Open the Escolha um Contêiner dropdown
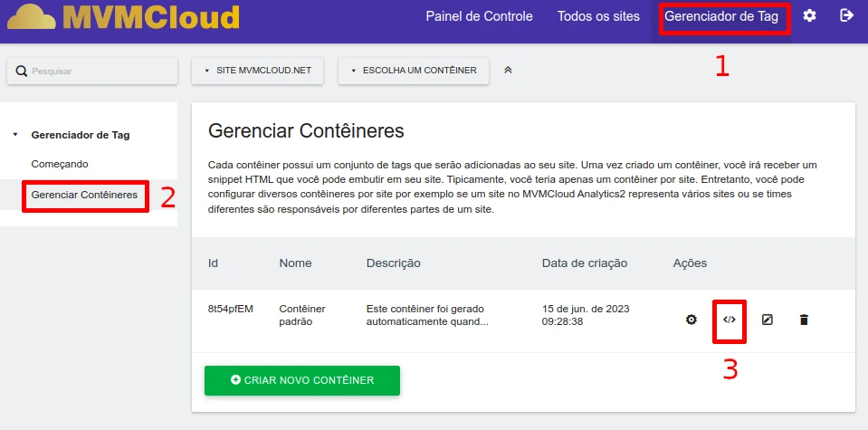Screen dimensions: 868x430 [414, 71]
